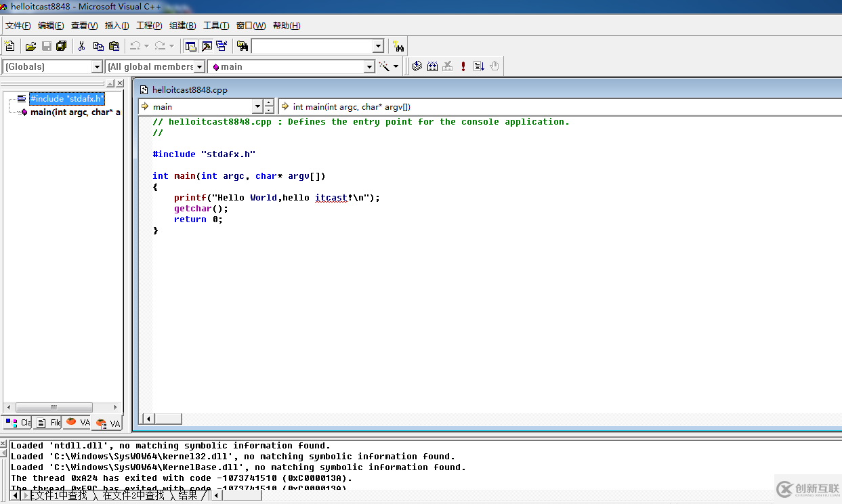Click the workspace pane's up arrow button
Image resolution: width=842 pixels, height=504 pixels.
coord(112,83)
